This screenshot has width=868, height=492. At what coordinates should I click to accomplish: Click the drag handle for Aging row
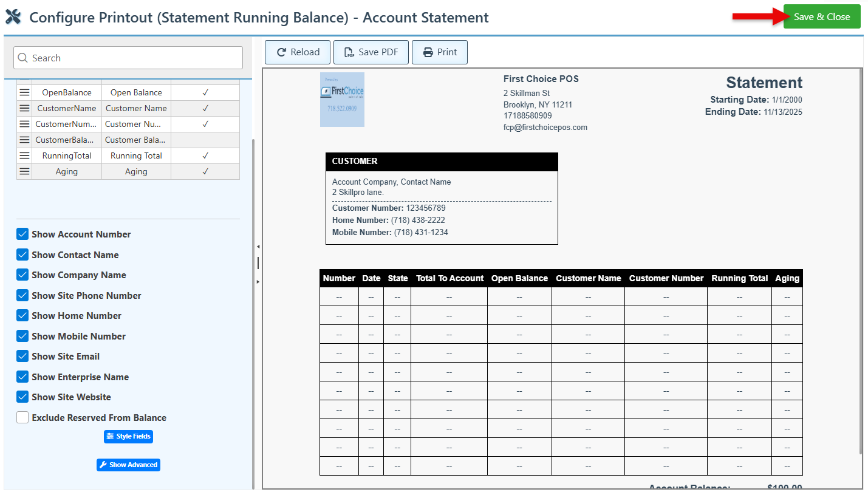pos(24,171)
